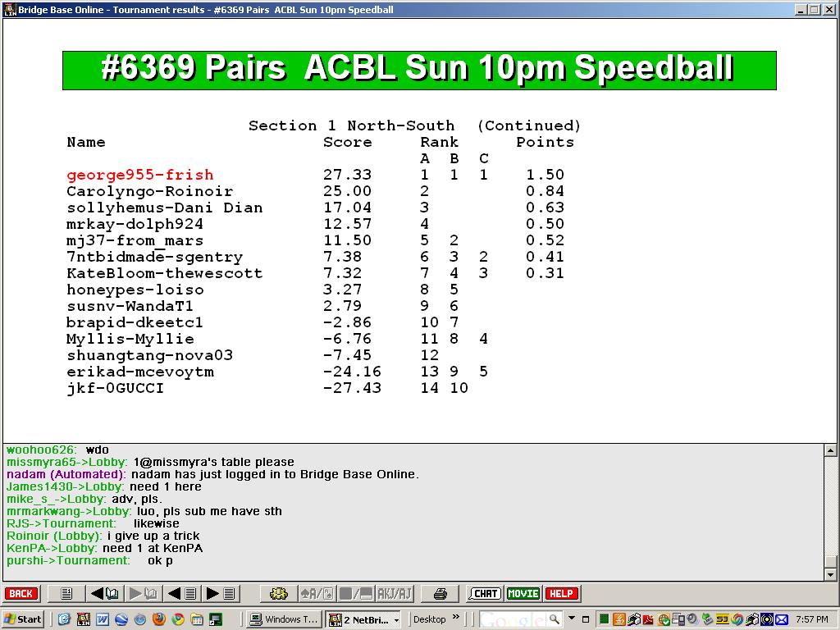Click mrkay-dolph924 pair name
This screenshot has height=630, width=840.
pyautogui.click(x=135, y=224)
